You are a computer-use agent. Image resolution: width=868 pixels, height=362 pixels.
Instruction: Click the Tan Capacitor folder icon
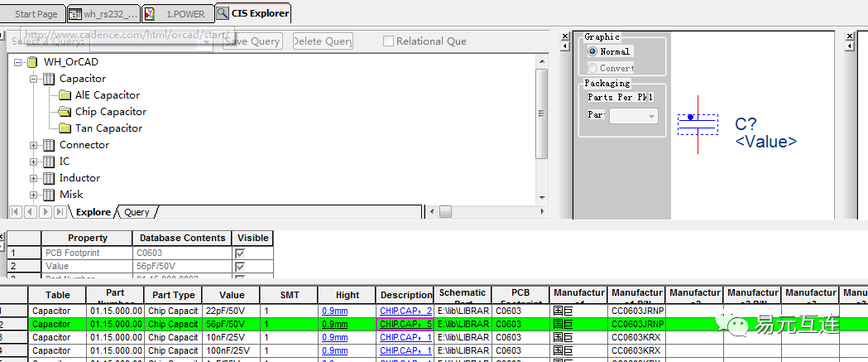[x=65, y=128]
